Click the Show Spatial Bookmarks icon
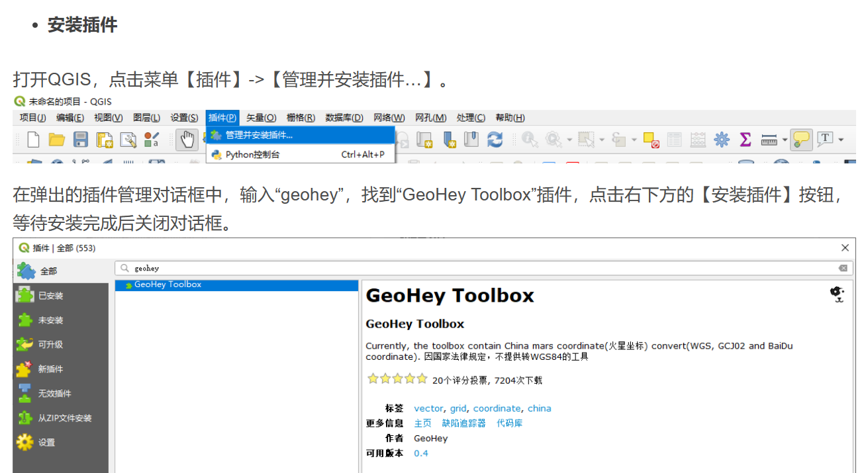Image resolution: width=868 pixels, height=473 pixels. pyautogui.click(x=471, y=139)
